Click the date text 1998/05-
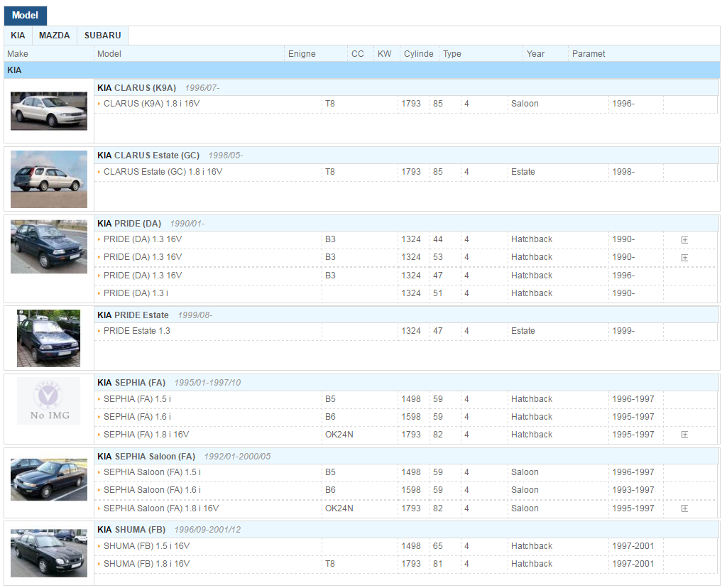Screen dimensions: 727x588 225,156
